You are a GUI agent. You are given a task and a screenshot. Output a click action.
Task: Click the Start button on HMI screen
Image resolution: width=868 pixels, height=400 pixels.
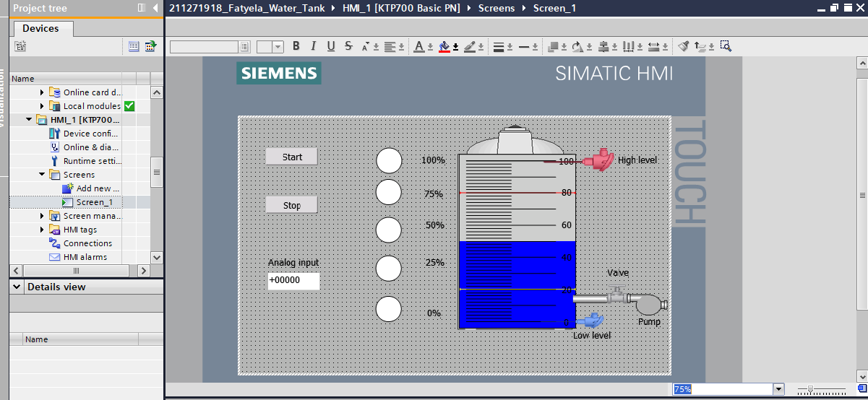[292, 157]
